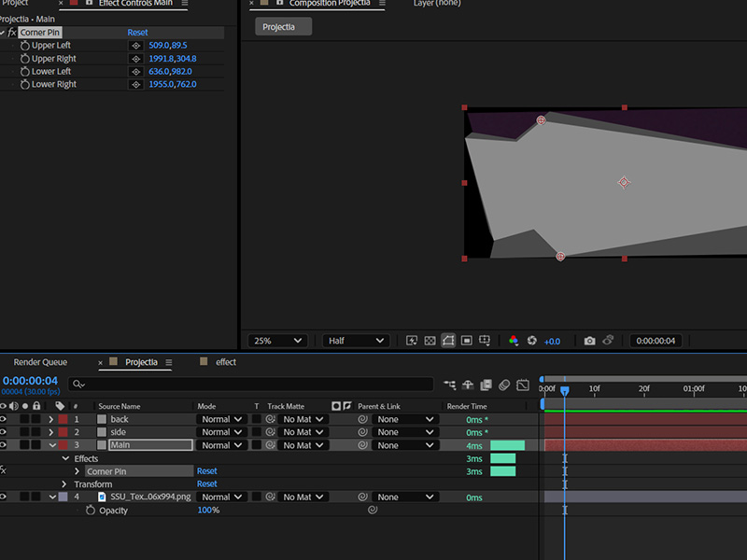The width and height of the screenshot is (747, 560).
Task: Open the Show Channel color management icon
Action: 513,341
